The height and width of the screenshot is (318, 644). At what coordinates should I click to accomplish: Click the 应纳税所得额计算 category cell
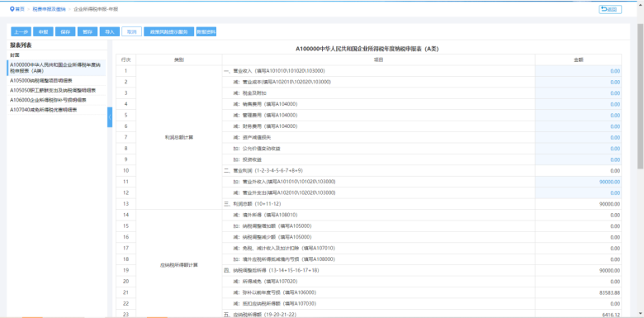coord(179,265)
